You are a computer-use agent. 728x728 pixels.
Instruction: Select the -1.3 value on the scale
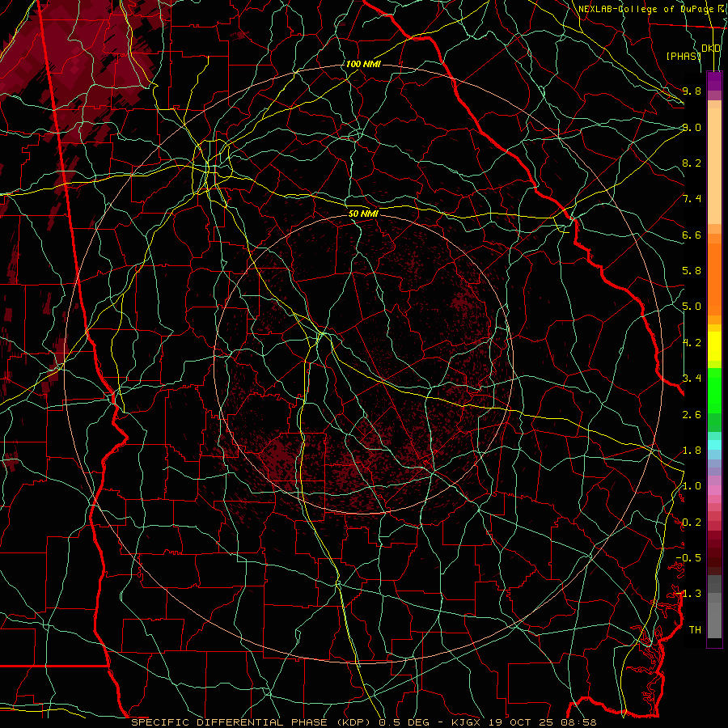pyautogui.click(x=688, y=594)
